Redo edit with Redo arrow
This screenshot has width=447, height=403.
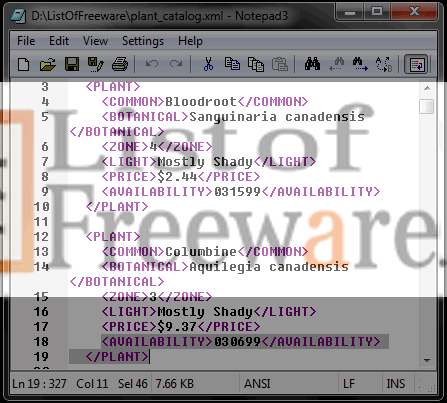pyautogui.click(x=176, y=64)
